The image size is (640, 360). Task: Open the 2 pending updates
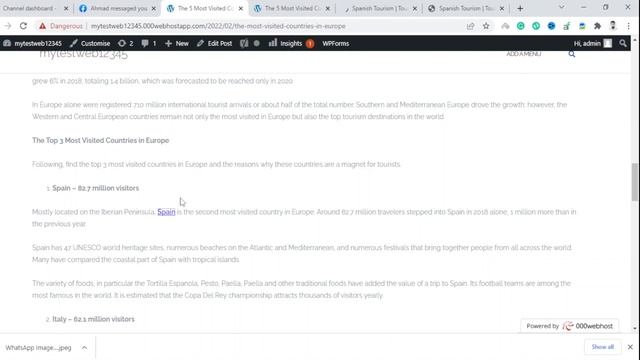click(126, 43)
